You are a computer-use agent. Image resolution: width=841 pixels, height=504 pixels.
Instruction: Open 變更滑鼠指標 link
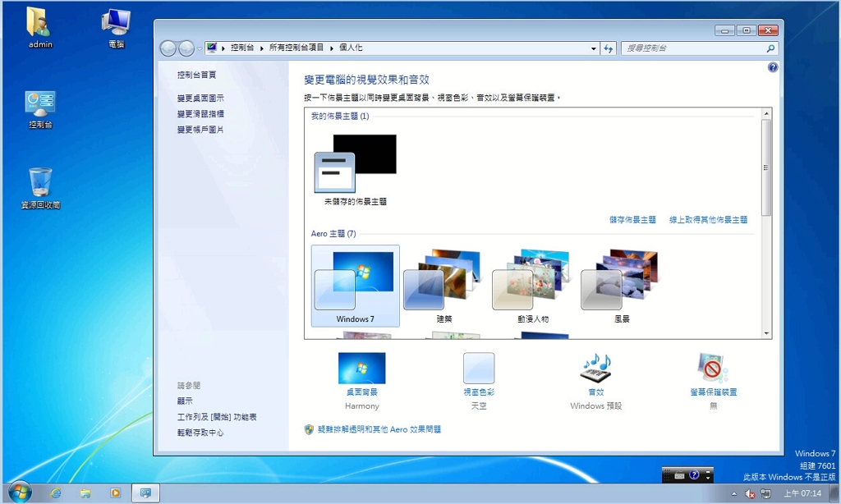[200, 113]
